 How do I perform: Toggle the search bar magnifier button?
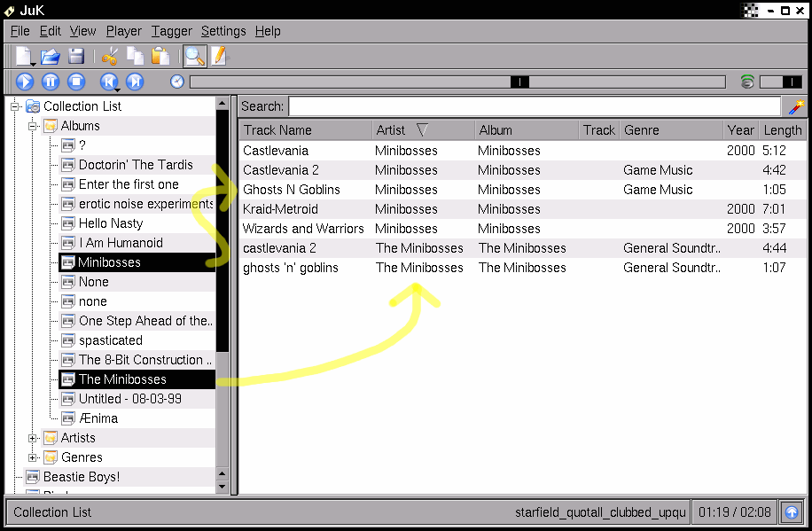193,57
